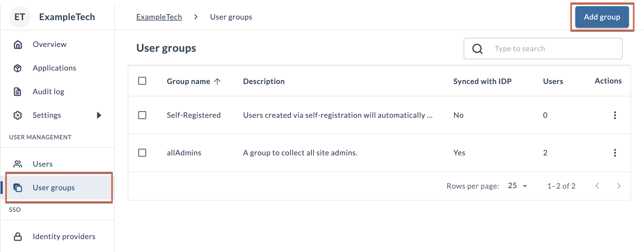Click the Overview home icon

point(18,44)
